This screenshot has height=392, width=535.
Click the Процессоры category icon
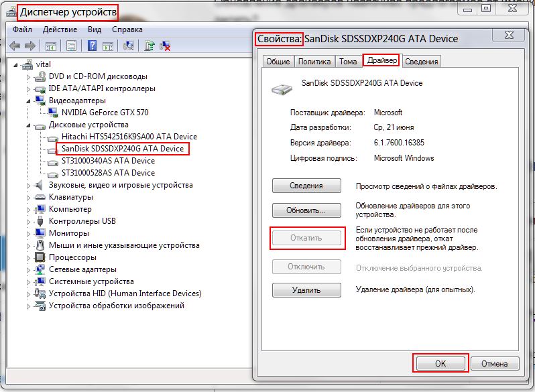40,257
